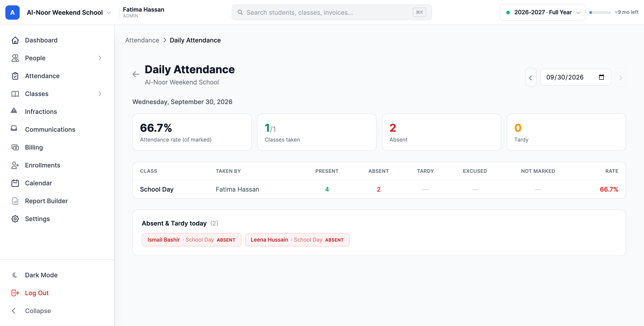The image size is (644, 326).
Task: Go to previous day with left chevron
Action: 530,77
